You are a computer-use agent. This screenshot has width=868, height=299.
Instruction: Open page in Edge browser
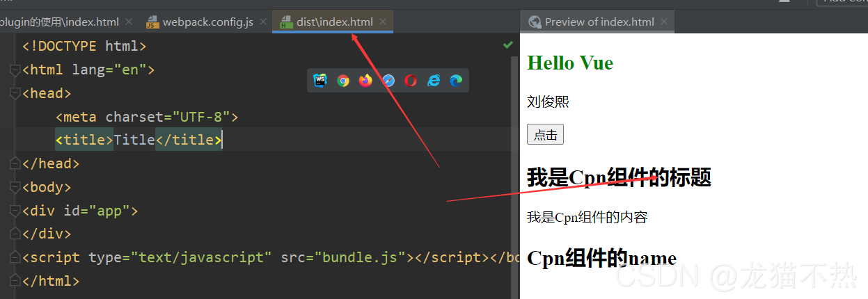pyautogui.click(x=456, y=81)
